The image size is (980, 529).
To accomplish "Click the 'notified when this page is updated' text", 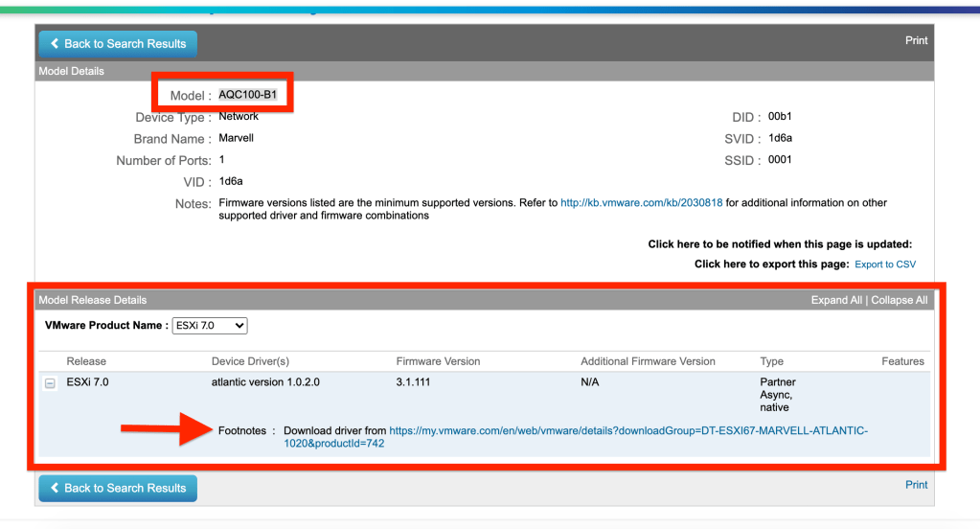I will 780,244.
